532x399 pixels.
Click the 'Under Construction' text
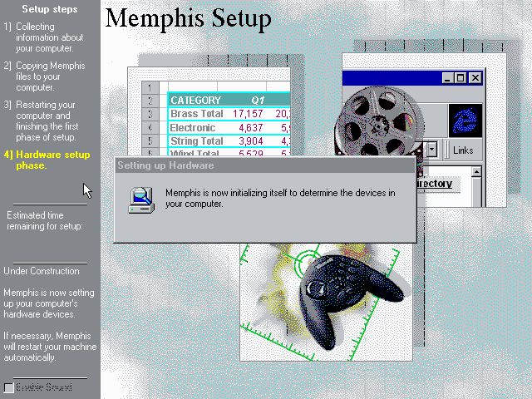coord(42,271)
